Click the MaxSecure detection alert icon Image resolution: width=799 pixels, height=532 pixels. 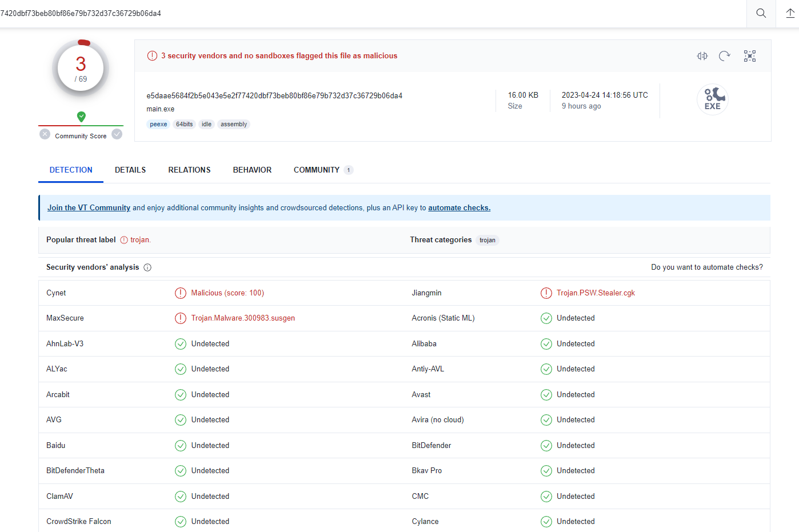(x=181, y=318)
